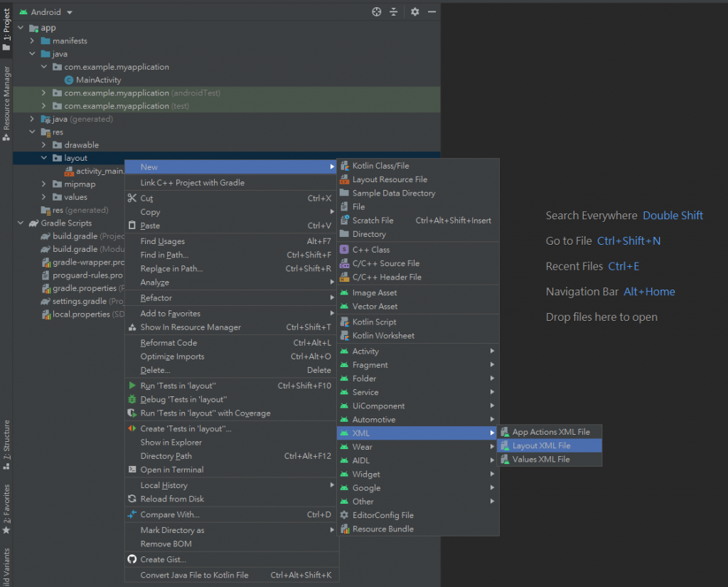This screenshot has width=728, height=587.
Task: Open the Structure side tab
Action: pyautogui.click(x=6, y=444)
